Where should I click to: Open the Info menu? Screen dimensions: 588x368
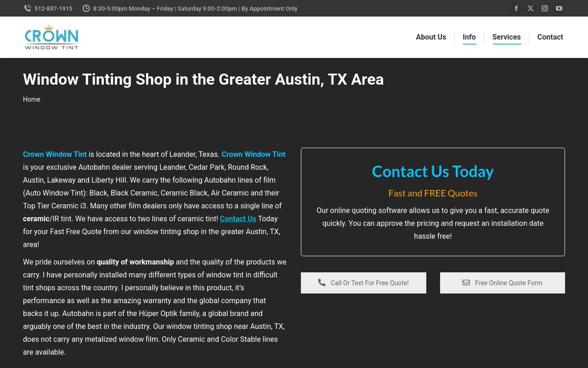tap(469, 37)
